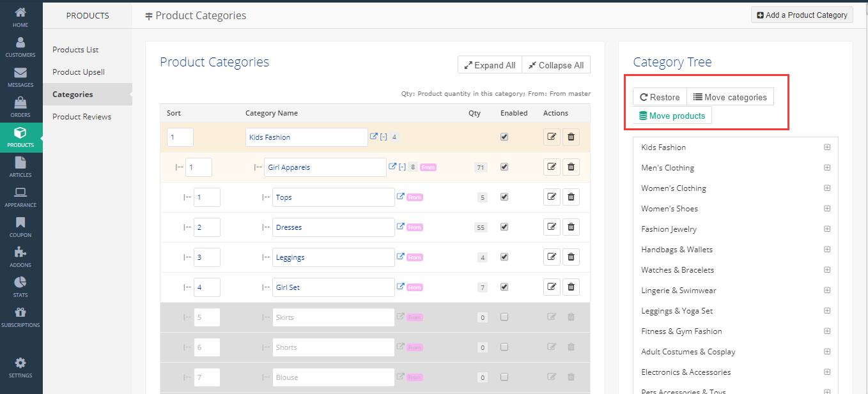
Task: Toggle Enabled checkbox for Girl Apparels
Action: click(504, 167)
